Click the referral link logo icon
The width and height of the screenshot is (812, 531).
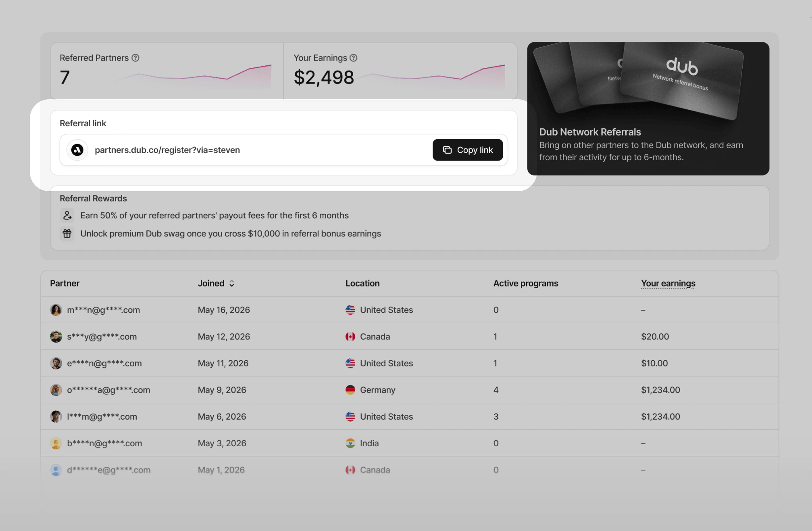[x=77, y=150]
